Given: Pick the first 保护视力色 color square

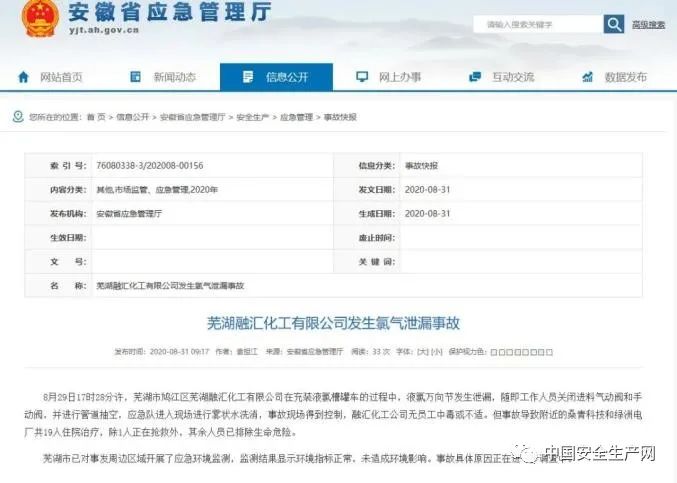Looking at the screenshot, I should coord(494,352).
